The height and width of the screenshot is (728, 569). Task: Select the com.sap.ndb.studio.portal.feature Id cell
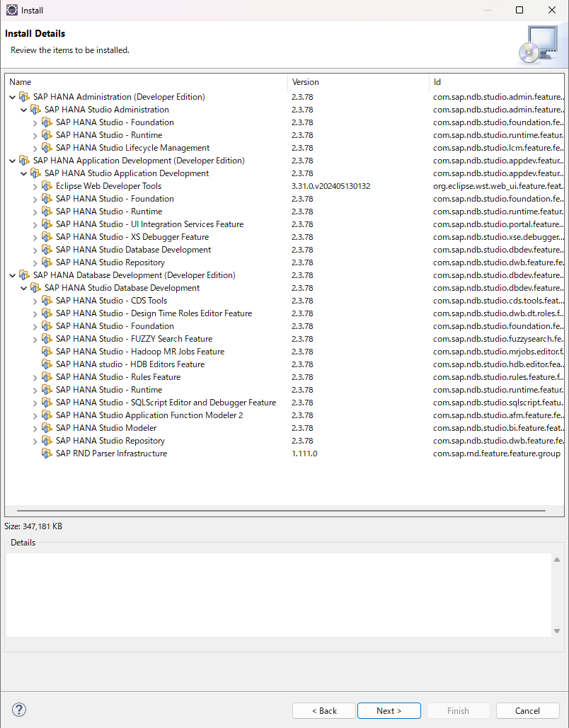498,224
